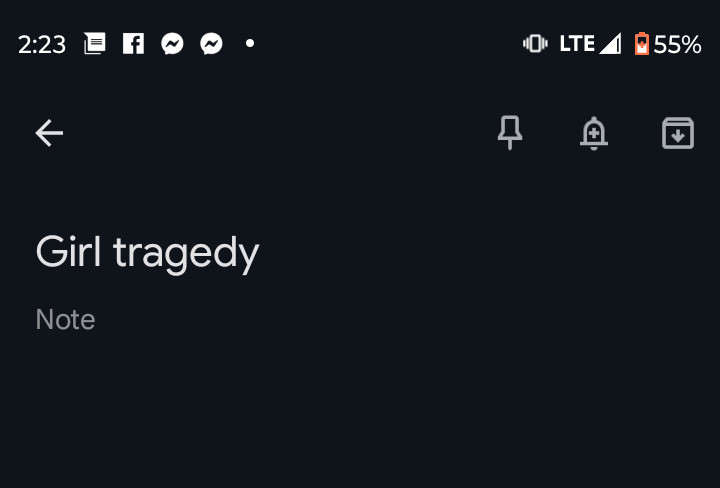The image size is (720, 488).
Task: Click the Girl tragedy title field
Action: coord(360,252)
